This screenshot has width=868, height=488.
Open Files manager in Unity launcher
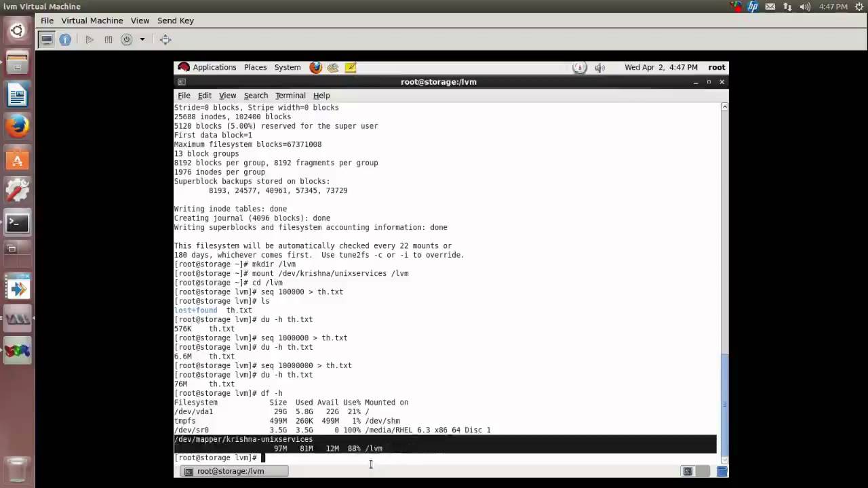17,62
